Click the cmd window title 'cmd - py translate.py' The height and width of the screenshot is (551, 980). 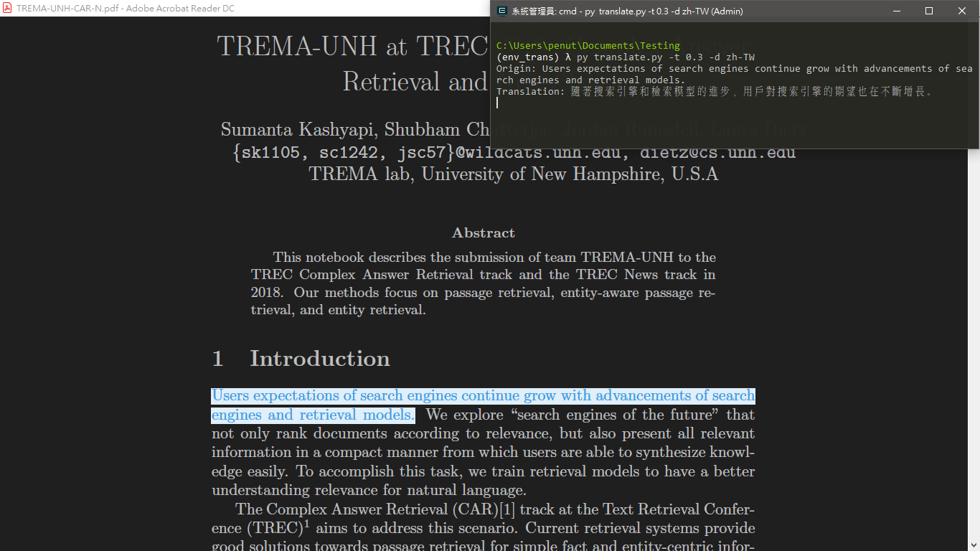click(x=627, y=11)
